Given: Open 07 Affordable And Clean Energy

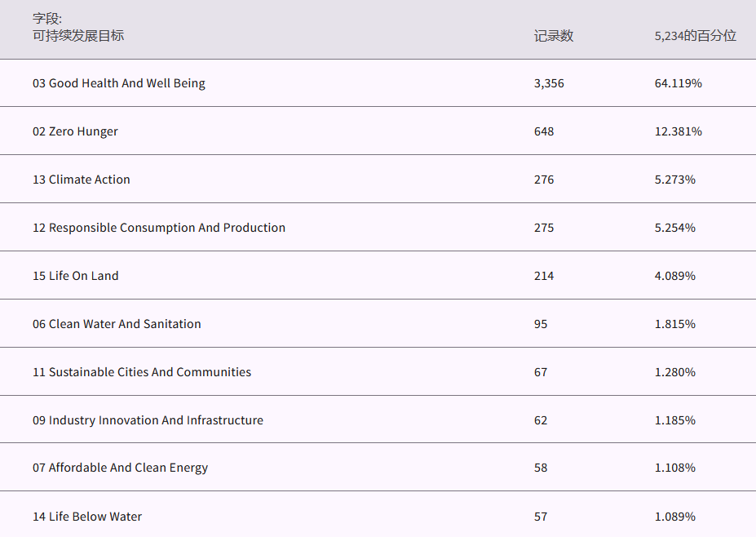Looking at the screenshot, I should 120,468.
